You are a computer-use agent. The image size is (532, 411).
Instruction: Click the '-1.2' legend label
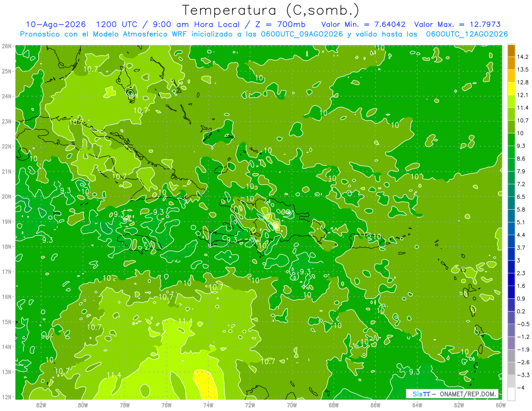pyautogui.click(x=523, y=337)
